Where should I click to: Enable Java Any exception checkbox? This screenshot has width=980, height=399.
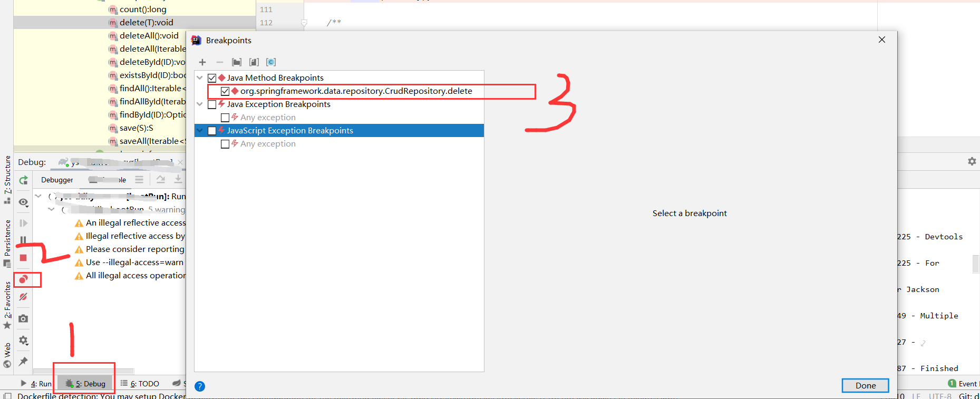(x=225, y=118)
